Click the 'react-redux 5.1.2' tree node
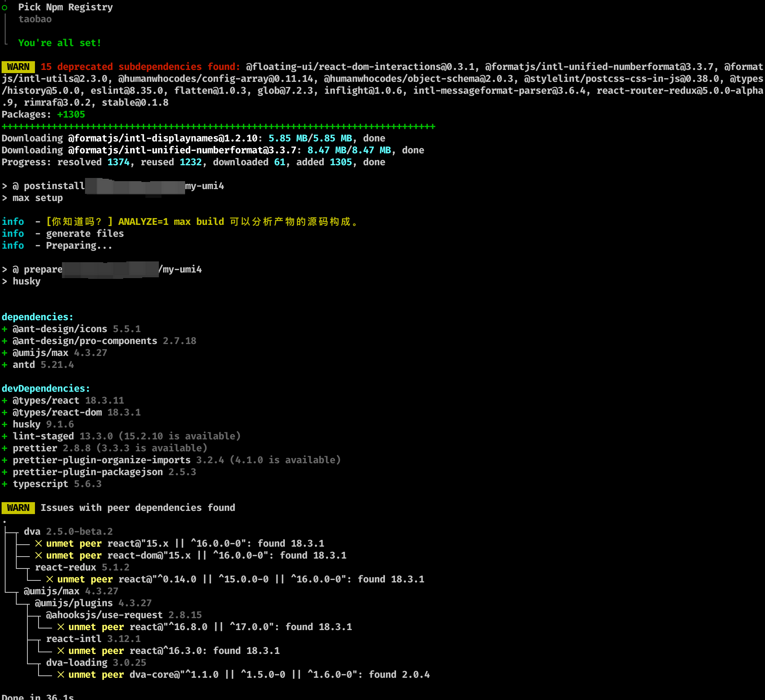The height and width of the screenshot is (700, 765). tap(82, 567)
